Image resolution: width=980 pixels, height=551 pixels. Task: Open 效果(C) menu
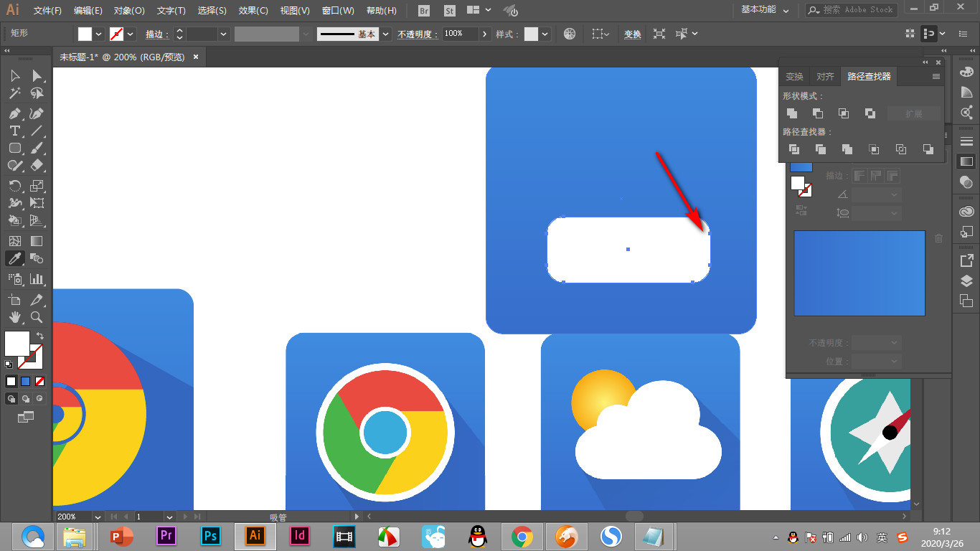(x=253, y=11)
